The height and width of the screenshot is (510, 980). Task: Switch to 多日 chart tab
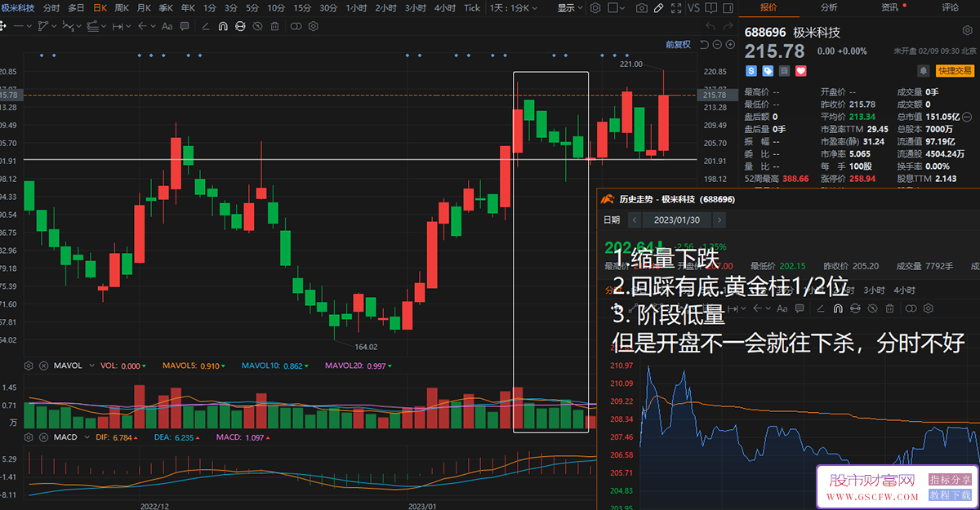(x=76, y=8)
